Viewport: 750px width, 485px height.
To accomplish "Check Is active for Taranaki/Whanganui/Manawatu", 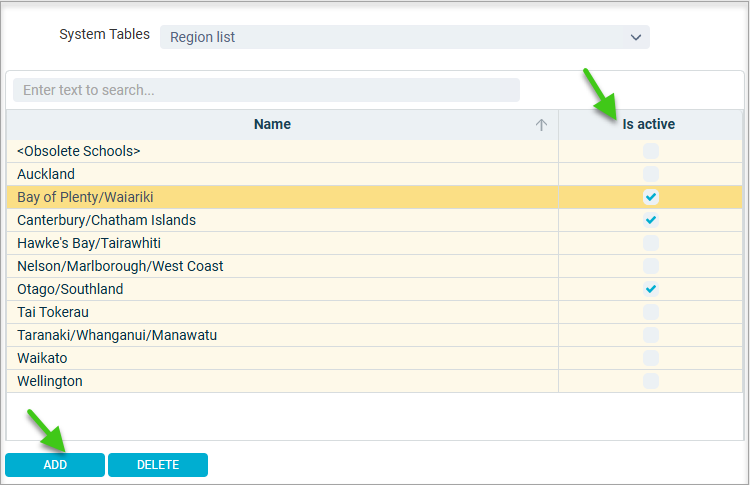I will [x=651, y=335].
